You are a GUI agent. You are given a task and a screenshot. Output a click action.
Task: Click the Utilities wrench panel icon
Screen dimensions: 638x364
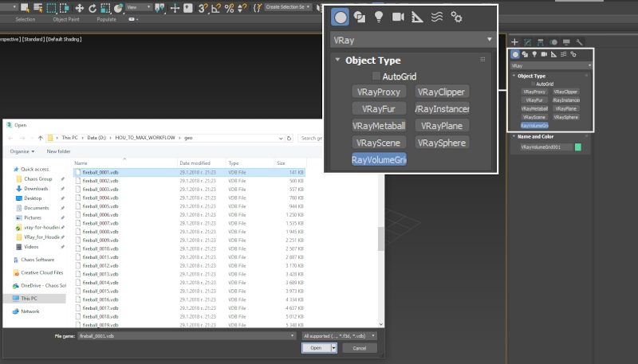tap(580, 41)
